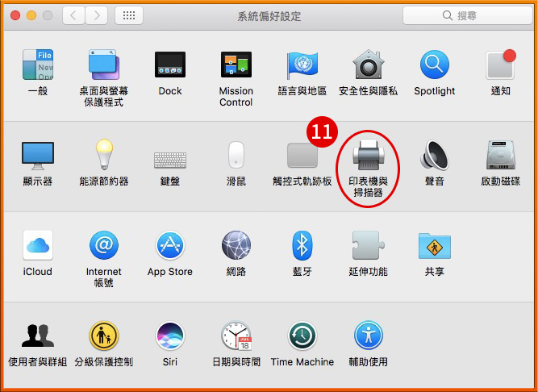Open iCloud preferences

point(38,245)
